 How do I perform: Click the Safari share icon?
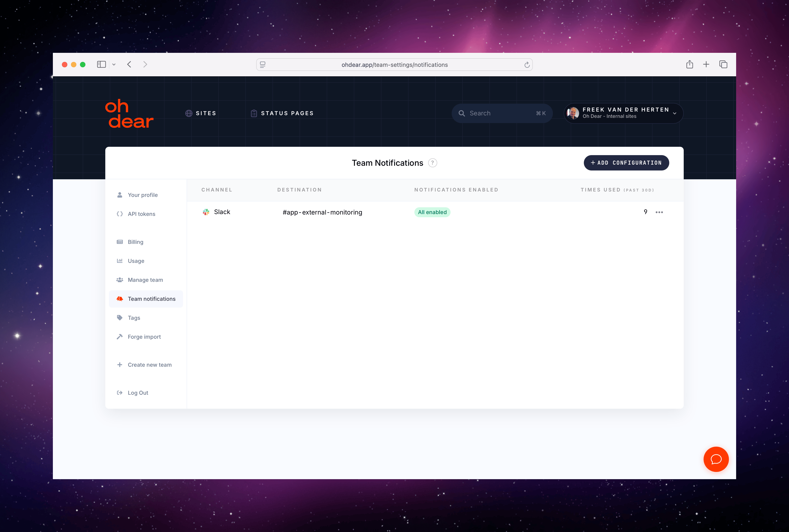(690, 64)
